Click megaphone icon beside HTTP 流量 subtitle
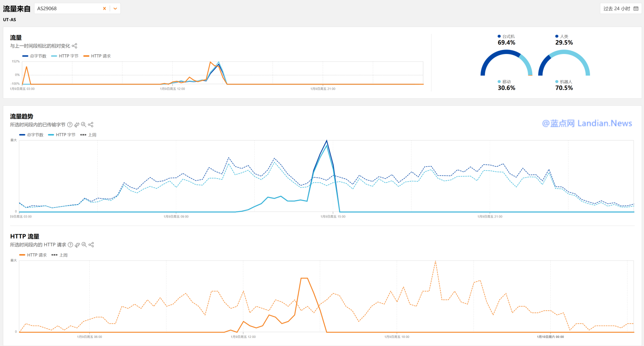This screenshot has width=644, height=346. [77, 245]
